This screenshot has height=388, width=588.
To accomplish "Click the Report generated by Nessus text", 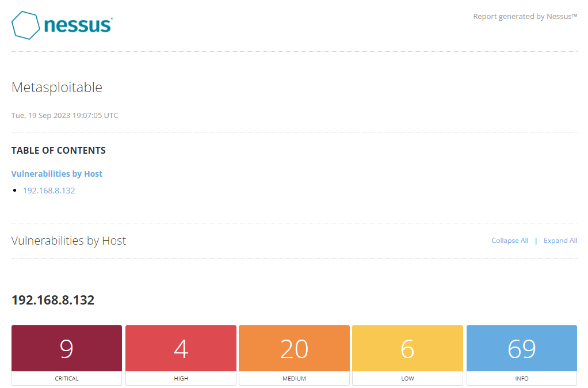I will (x=525, y=17).
